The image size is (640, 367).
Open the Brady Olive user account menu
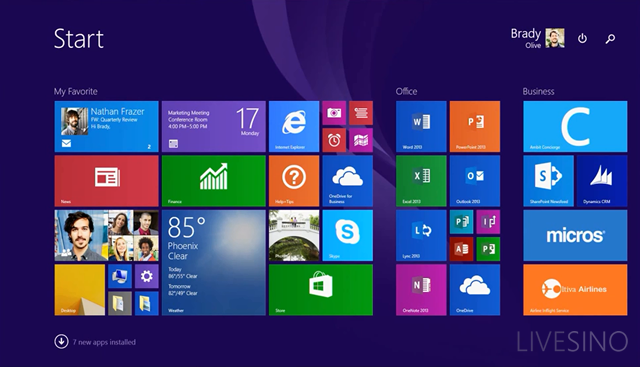tap(538, 38)
